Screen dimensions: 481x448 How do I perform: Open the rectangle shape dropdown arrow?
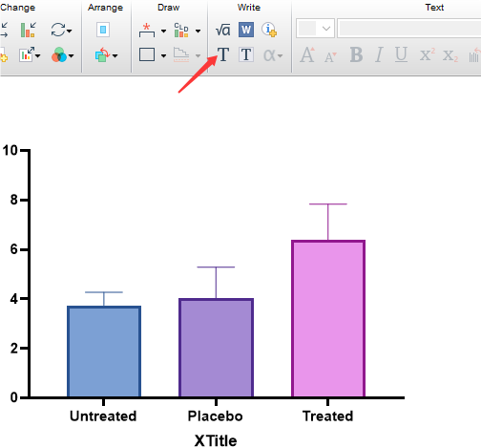tap(163, 55)
